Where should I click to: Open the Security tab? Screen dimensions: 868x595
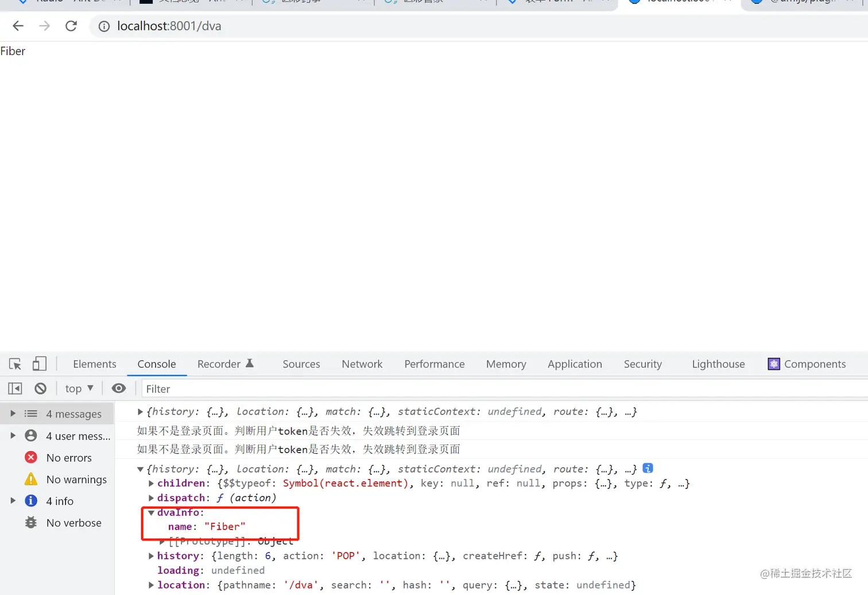[643, 364]
